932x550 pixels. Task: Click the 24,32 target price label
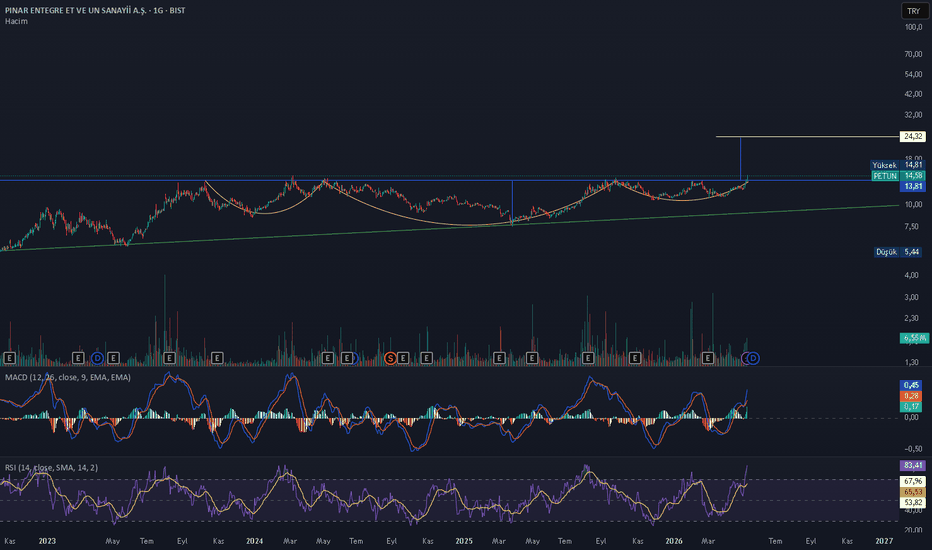912,136
